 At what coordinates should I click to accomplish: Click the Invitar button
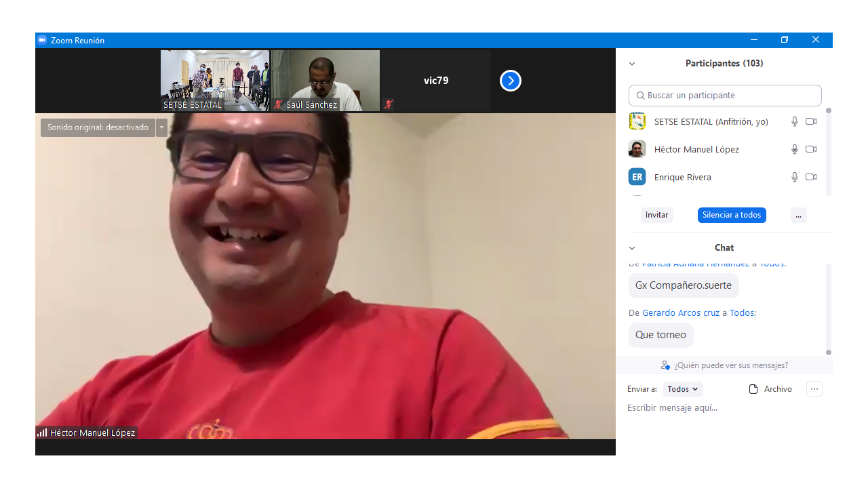657,215
